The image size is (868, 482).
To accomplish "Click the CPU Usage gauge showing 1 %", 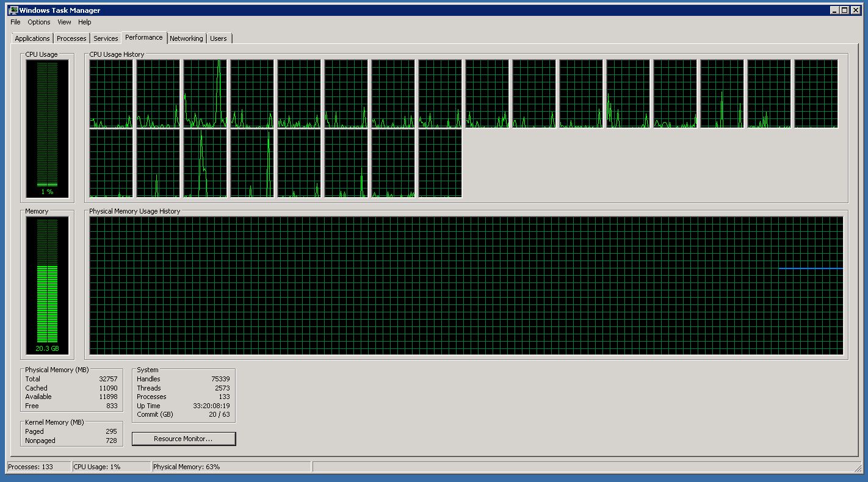I will [x=47, y=129].
